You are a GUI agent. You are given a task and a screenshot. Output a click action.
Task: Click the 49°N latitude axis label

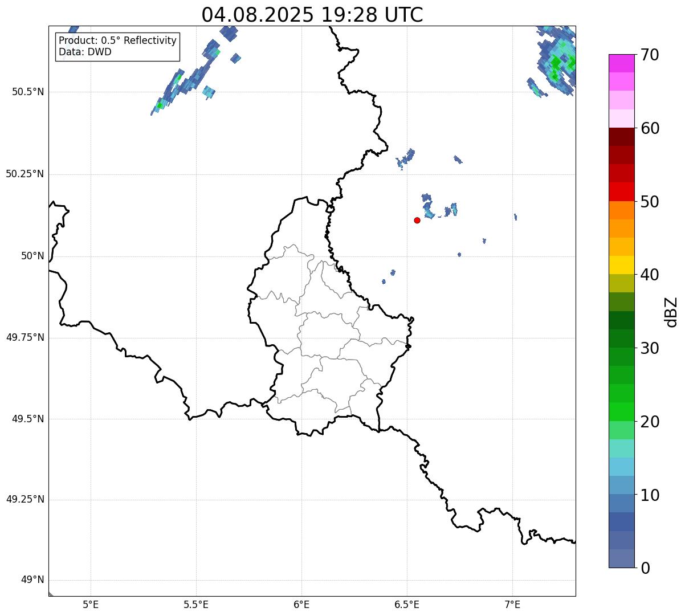pyautogui.click(x=32, y=580)
